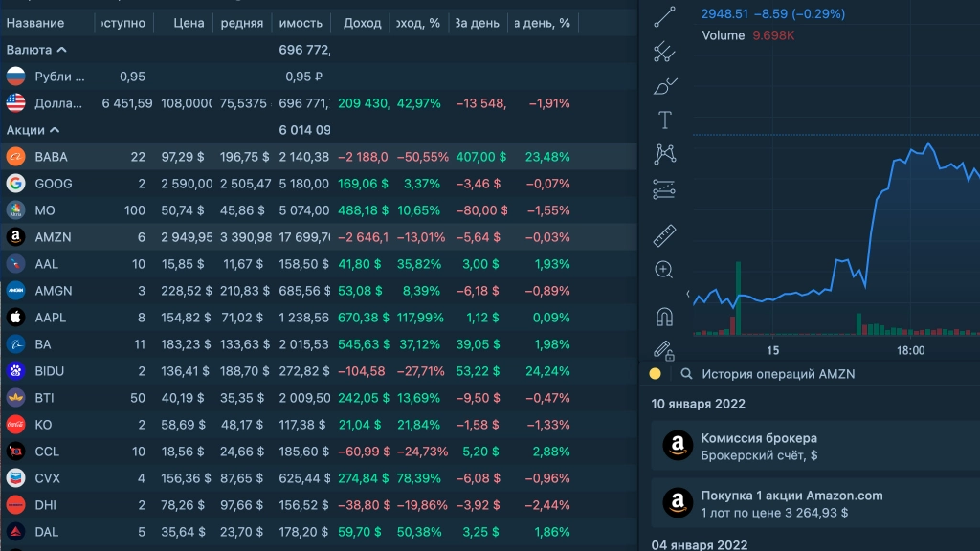
Task: Click the dollar row name Долла...
Action: pyautogui.click(x=58, y=103)
